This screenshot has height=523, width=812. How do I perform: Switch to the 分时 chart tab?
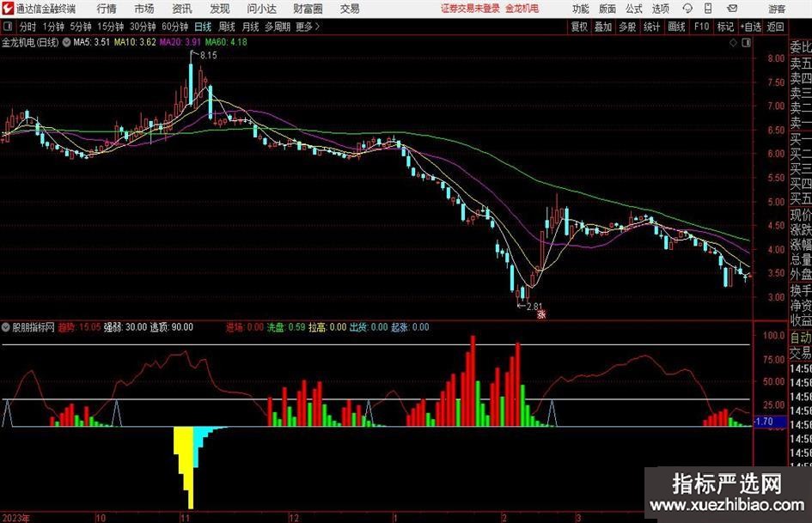tap(28, 27)
